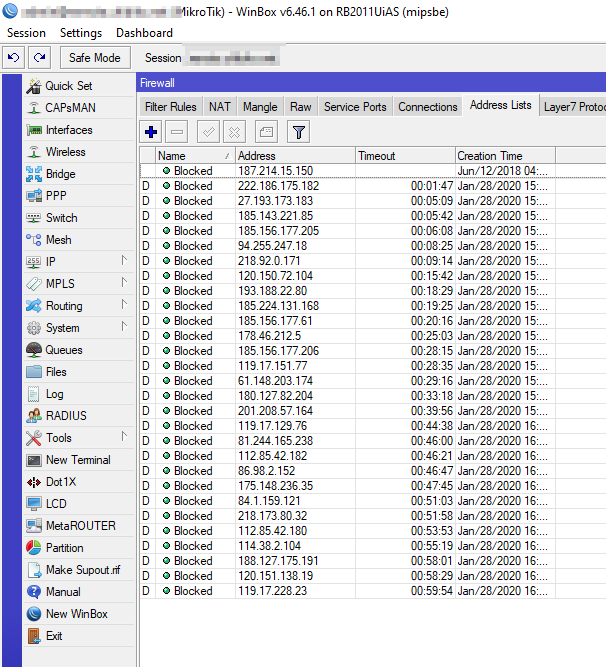Screen dimensions: 606x667
Task: Switch to Filter Rules tab
Action: click(x=171, y=107)
